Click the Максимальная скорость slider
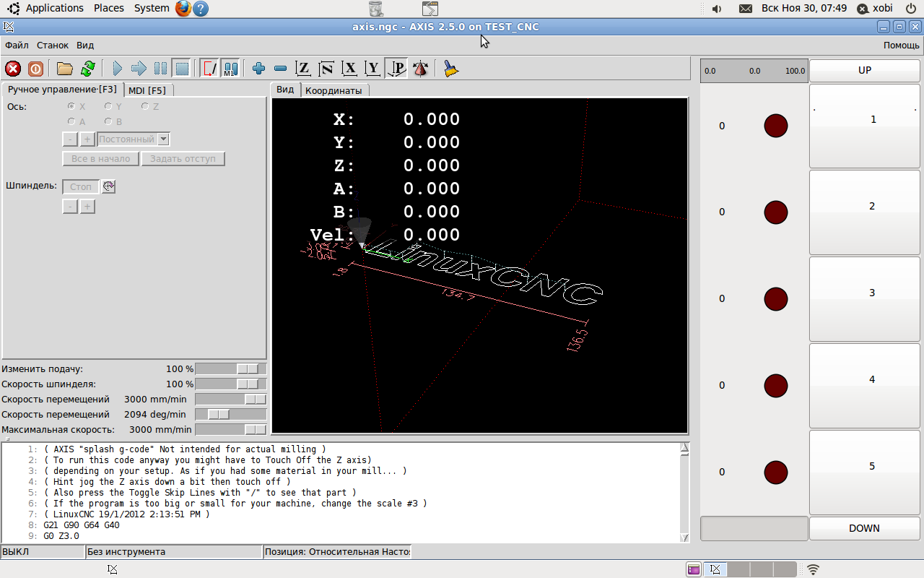924x578 pixels. (231, 429)
